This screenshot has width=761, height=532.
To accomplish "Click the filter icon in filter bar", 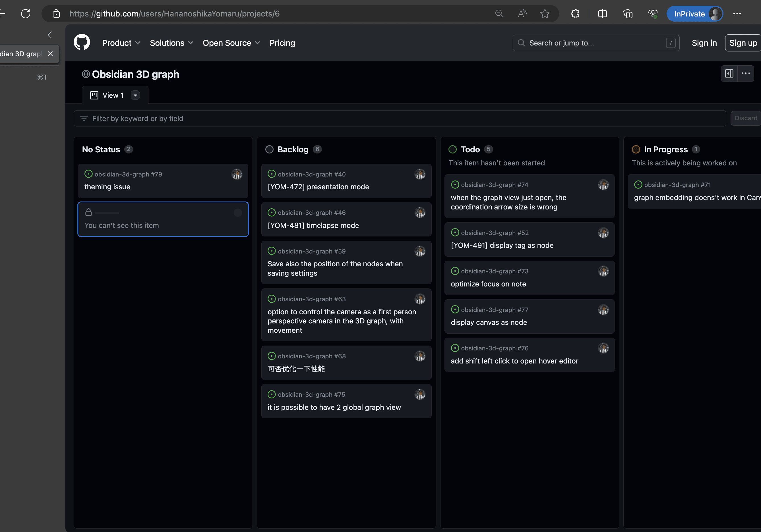I will 84,118.
